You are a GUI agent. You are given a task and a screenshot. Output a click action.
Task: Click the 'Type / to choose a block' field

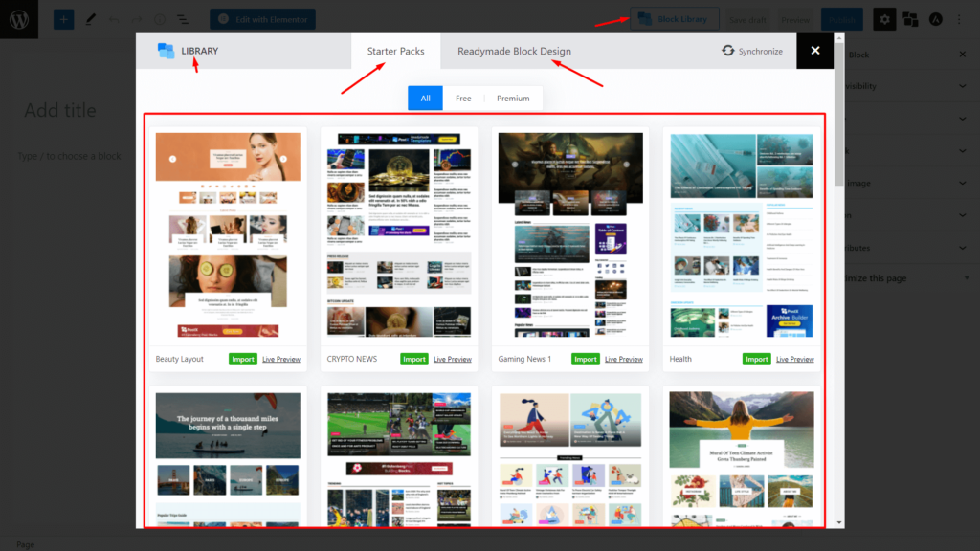tap(69, 156)
